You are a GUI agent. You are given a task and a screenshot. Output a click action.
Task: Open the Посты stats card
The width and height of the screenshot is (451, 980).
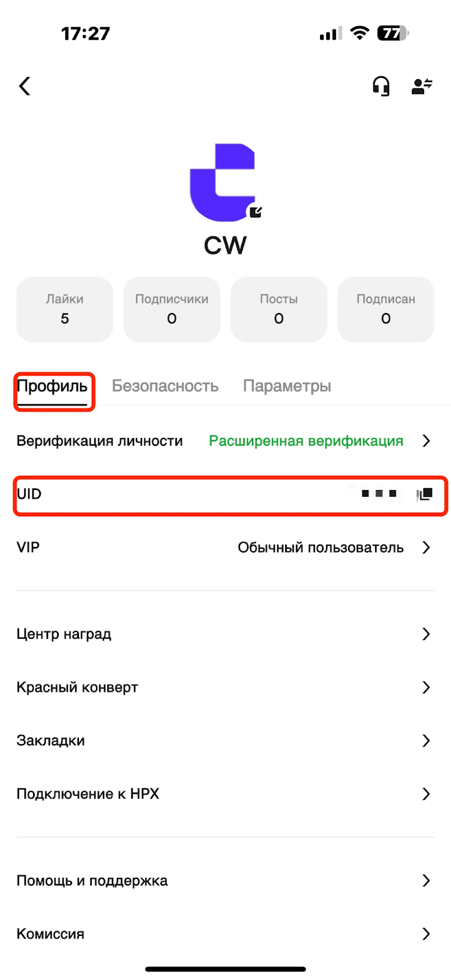click(279, 309)
